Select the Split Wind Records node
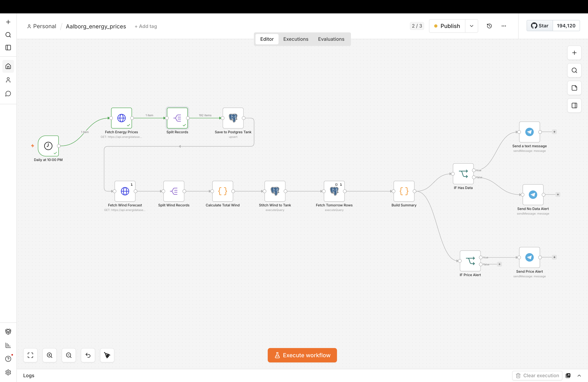 click(x=174, y=191)
